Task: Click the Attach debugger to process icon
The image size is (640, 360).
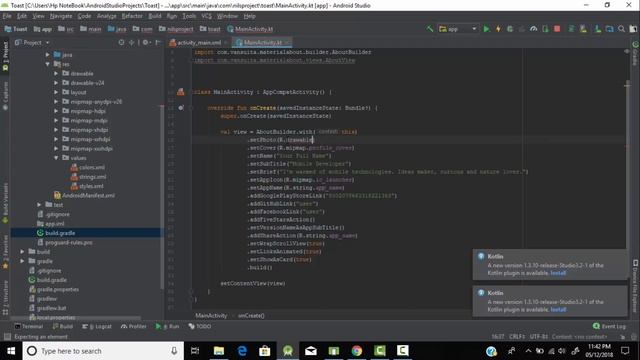Action: point(545,29)
